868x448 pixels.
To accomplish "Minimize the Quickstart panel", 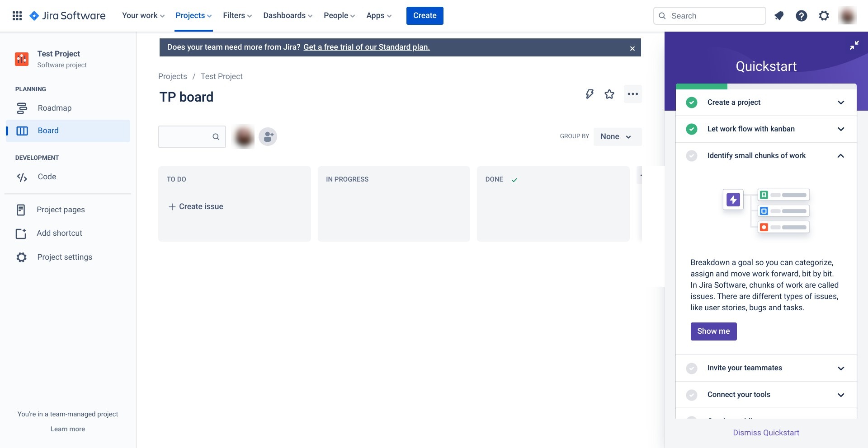I will (x=854, y=45).
